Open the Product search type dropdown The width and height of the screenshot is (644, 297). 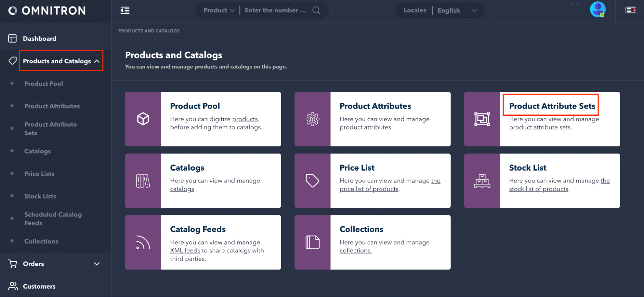pyautogui.click(x=219, y=10)
